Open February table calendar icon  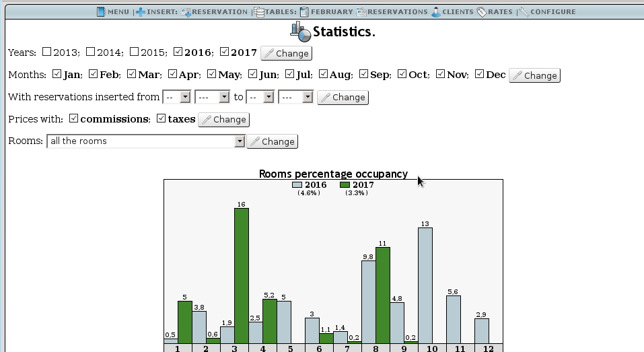point(305,11)
